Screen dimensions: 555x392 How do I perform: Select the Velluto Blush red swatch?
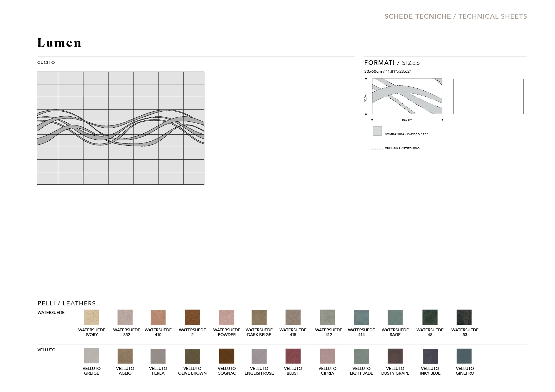coord(293,356)
